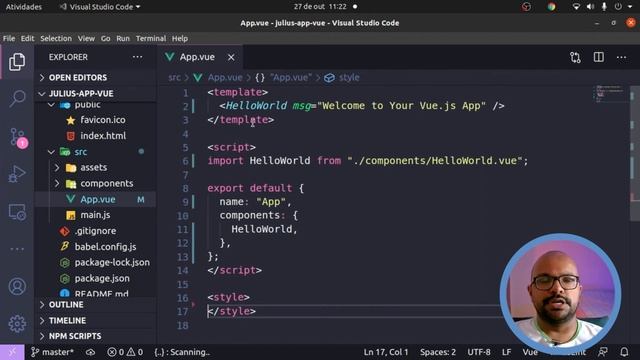This screenshot has width=640, height=360.
Task: Open the Run menu
Action: tap(123, 38)
